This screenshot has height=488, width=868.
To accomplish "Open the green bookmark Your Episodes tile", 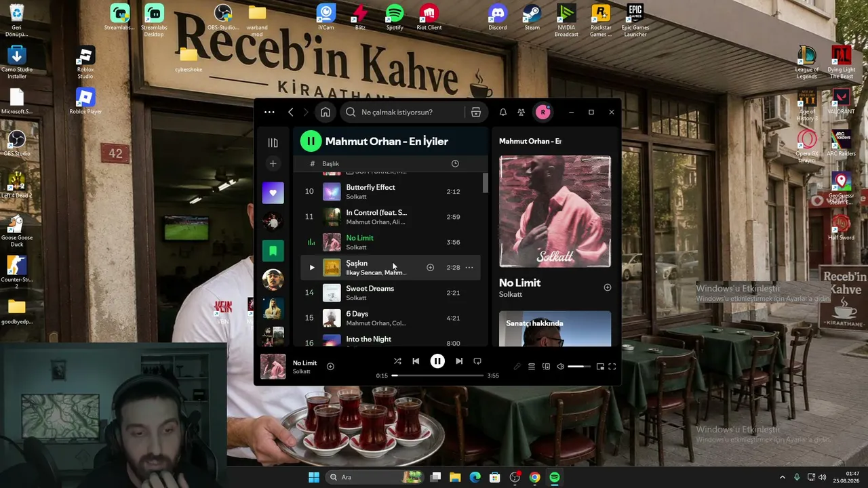I will point(273,251).
